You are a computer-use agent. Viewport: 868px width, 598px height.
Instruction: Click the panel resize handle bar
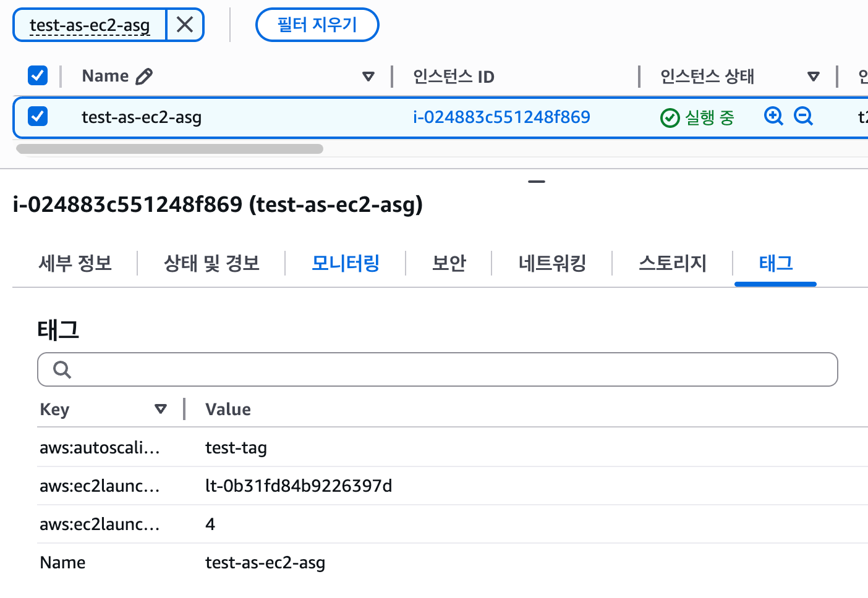point(537,182)
